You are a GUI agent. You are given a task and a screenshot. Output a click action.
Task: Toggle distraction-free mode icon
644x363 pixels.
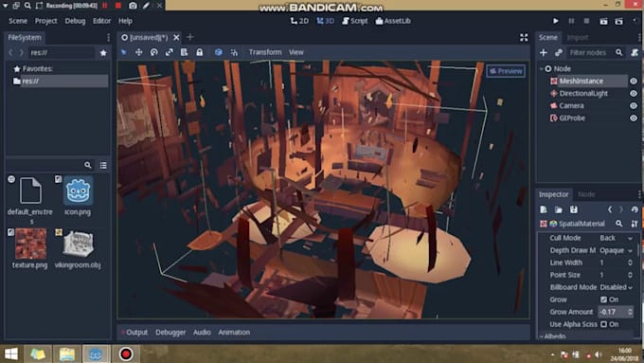(x=524, y=37)
